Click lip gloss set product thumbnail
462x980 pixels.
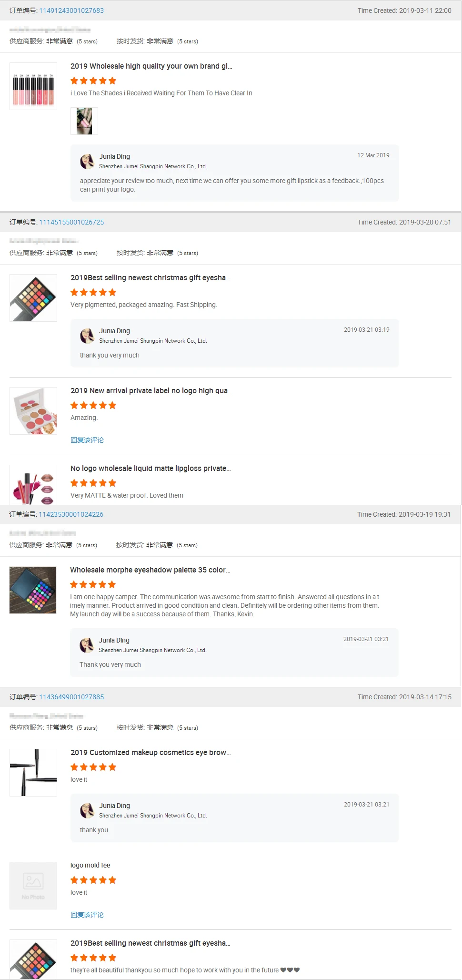(33, 86)
